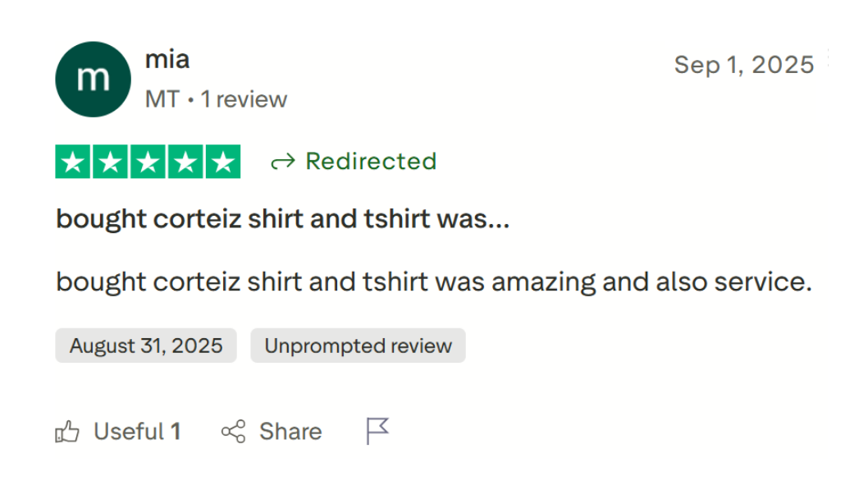Click the 'August 31, 2025' date tag

coord(146,346)
